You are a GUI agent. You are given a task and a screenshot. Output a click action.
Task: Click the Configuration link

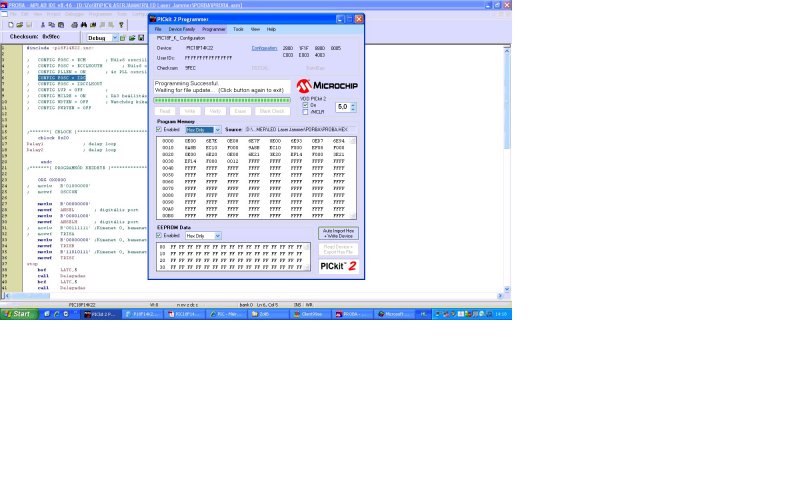point(264,48)
